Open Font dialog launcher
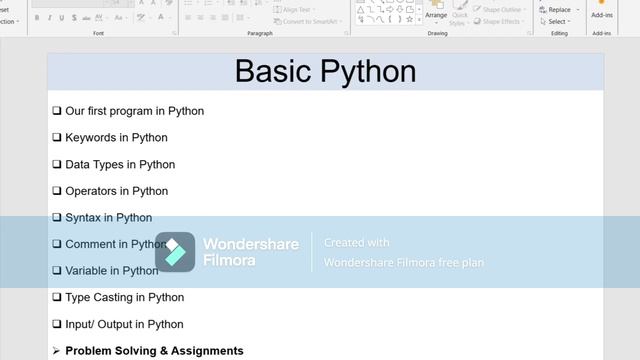640x360 pixels. (x=174, y=33)
